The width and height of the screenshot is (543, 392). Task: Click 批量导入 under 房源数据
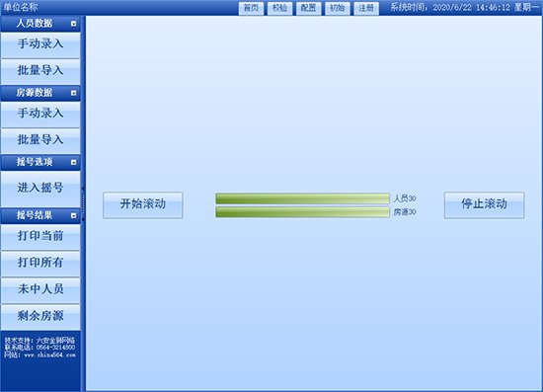point(40,141)
